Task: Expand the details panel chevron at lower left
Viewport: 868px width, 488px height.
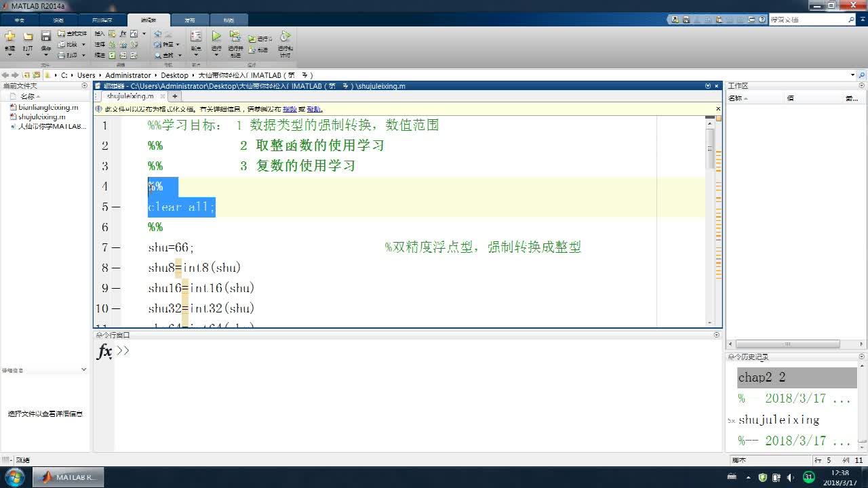Action: [x=84, y=369]
